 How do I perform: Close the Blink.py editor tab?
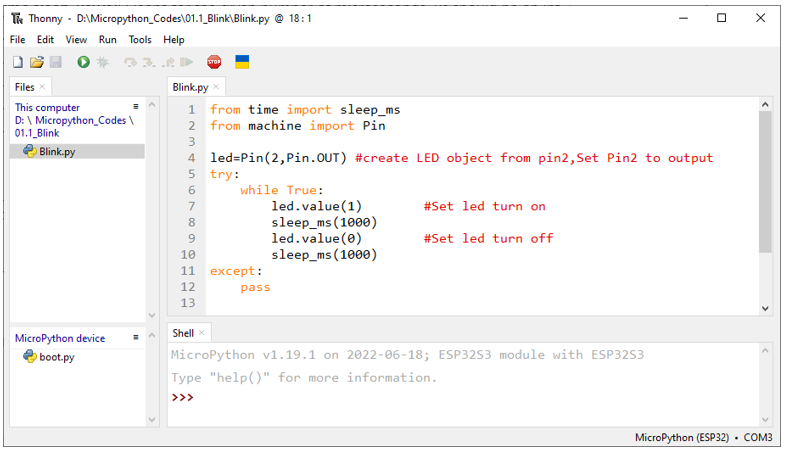pos(216,87)
